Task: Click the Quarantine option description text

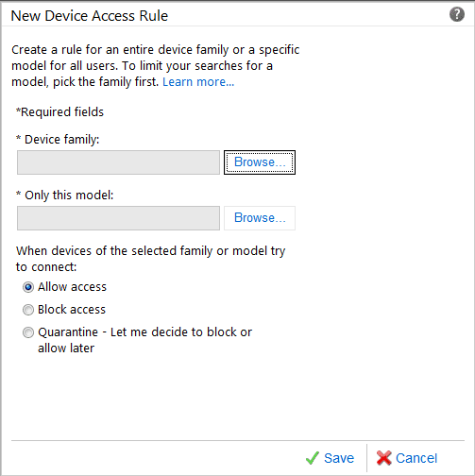Action: coord(145,340)
